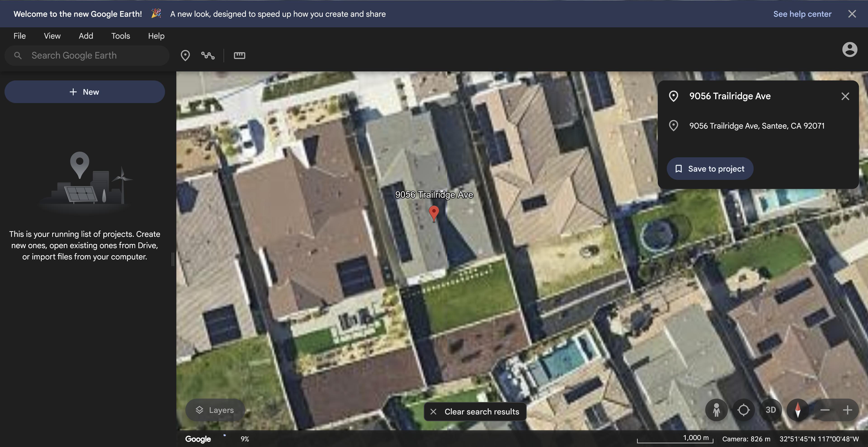Click the address pin icon in card

[673, 126]
